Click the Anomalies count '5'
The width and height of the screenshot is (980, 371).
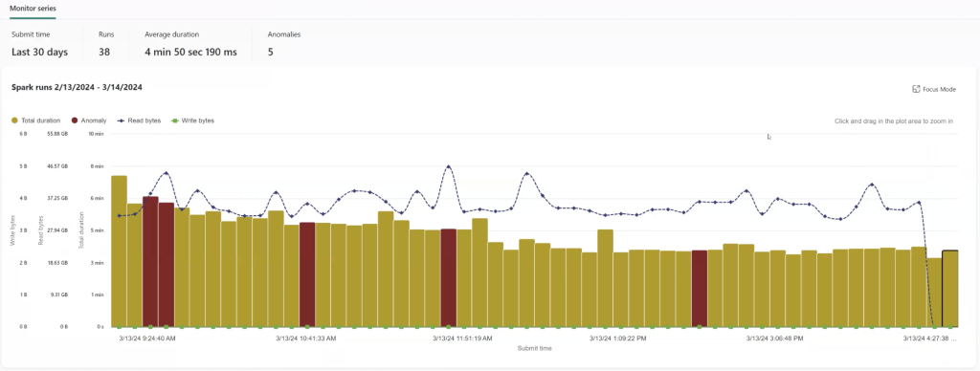(271, 53)
